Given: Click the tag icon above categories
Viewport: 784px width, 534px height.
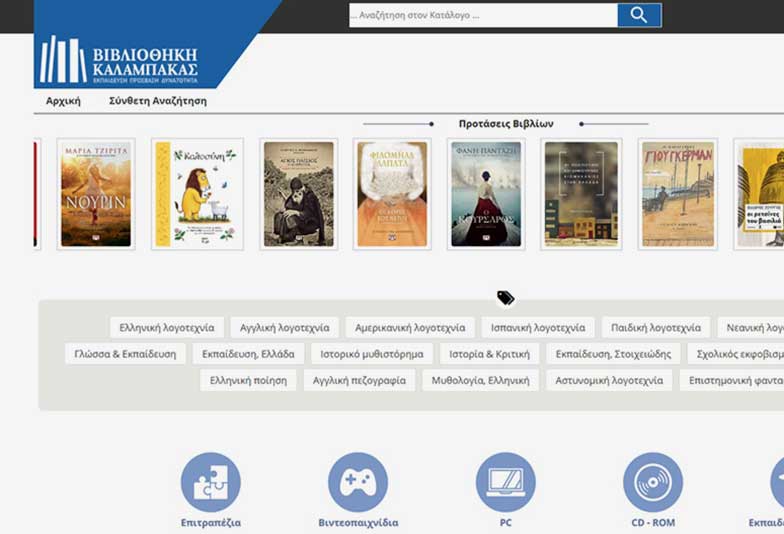Looking at the screenshot, I should click(x=506, y=298).
